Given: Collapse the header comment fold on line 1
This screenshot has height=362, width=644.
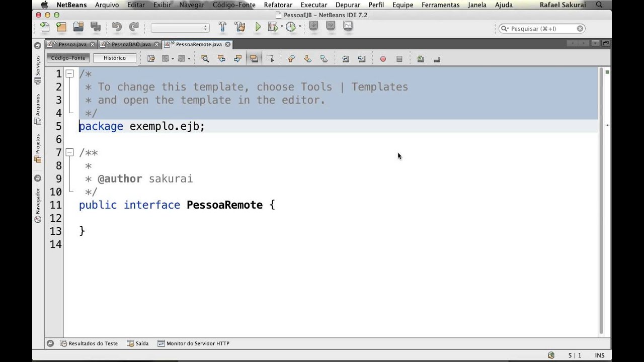Looking at the screenshot, I should (x=69, y=74).
